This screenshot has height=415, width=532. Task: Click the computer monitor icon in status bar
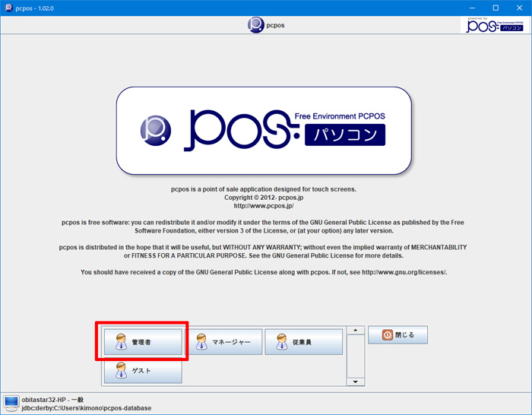point(11,404)
